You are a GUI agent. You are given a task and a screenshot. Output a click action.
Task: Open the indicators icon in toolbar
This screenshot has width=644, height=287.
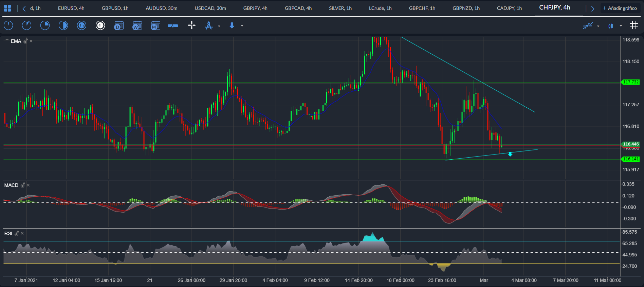point(588,25)
